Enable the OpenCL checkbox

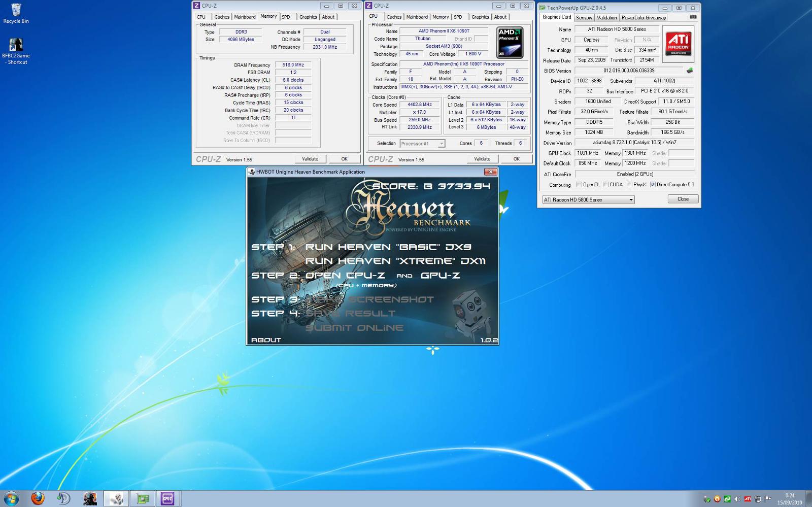[x=579, y=185]
